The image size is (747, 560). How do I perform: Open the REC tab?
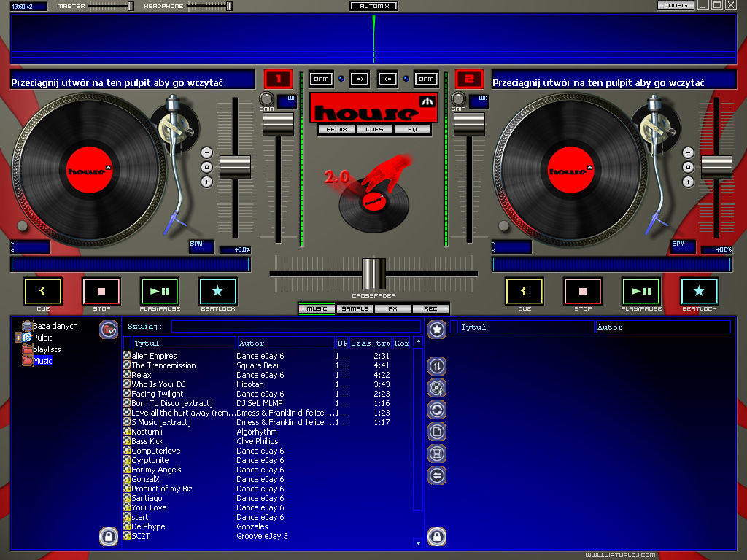430,308
